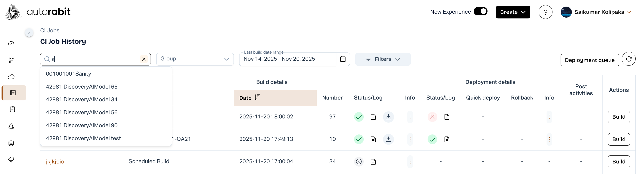The image size is (644, 174).
Task: View build log for build 34
Action: (x=373, y=162)
